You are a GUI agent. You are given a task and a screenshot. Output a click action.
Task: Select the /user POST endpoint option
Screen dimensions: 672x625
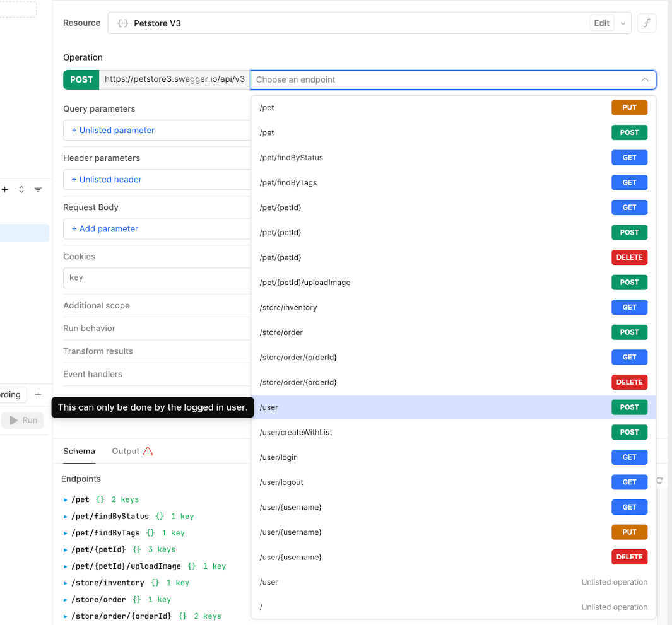click(x=453, y=407)
